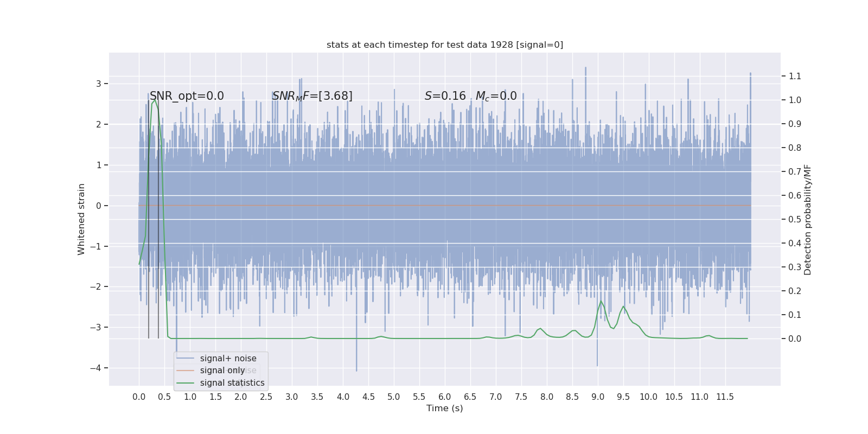Click the left y-axis tick label −2
The height and width of the screenshot is (434, 868).
pyautogui.click(x=95, y=287)
